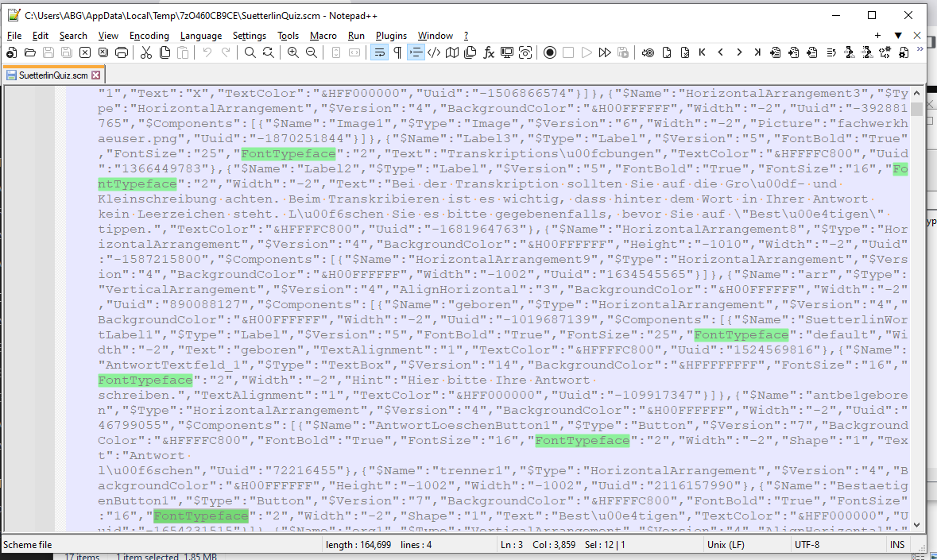Open the Plugins menu

(391, 36)
